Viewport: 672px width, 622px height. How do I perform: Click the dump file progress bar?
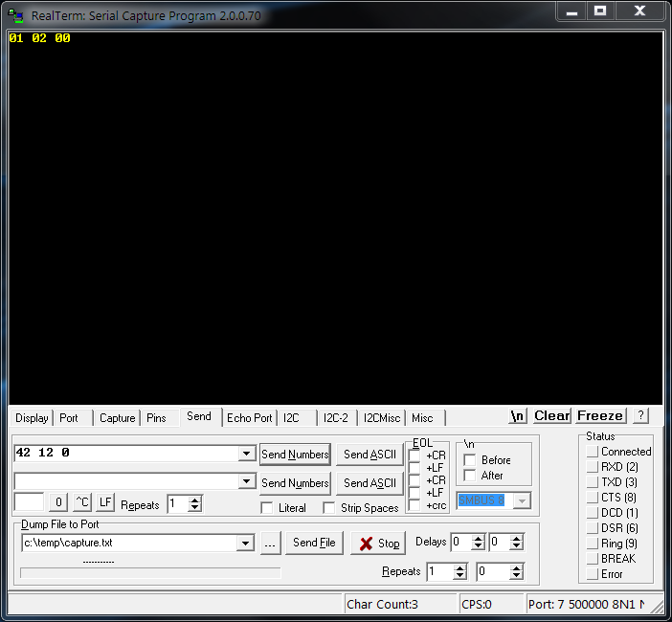coord(150,573)
